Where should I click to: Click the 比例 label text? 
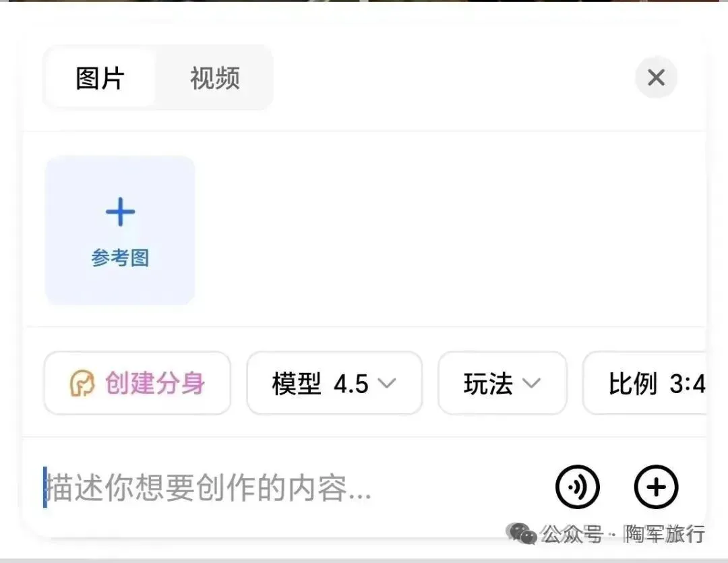(633, 384)
